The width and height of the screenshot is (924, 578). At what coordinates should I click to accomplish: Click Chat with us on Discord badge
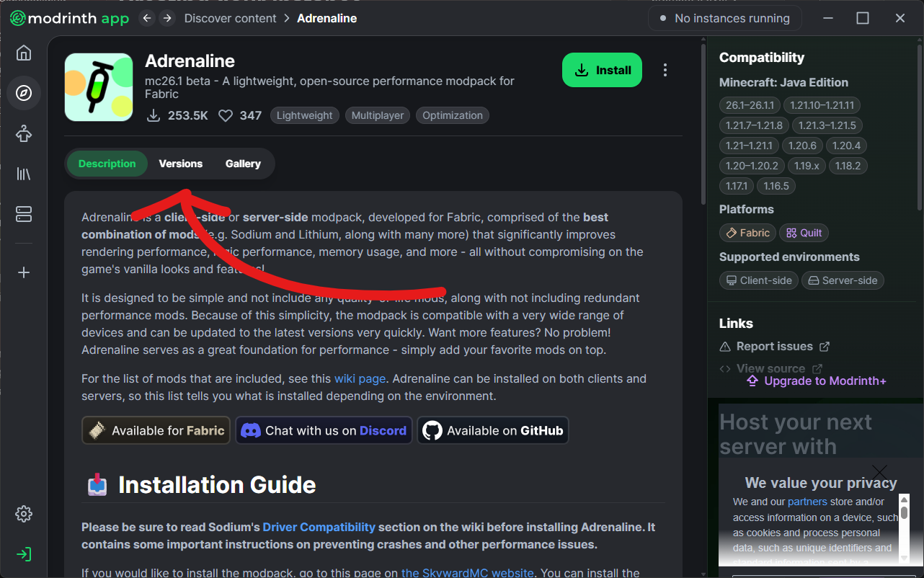[324, 430]
